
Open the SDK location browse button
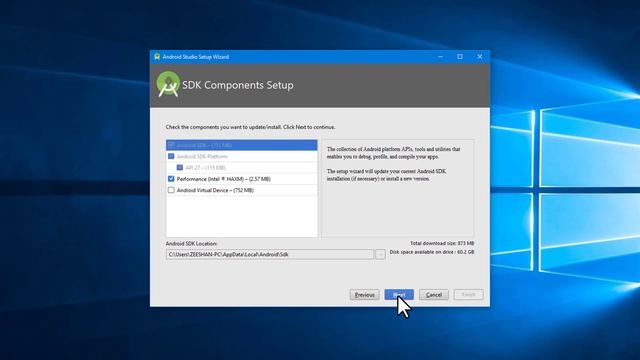(380, 254)
